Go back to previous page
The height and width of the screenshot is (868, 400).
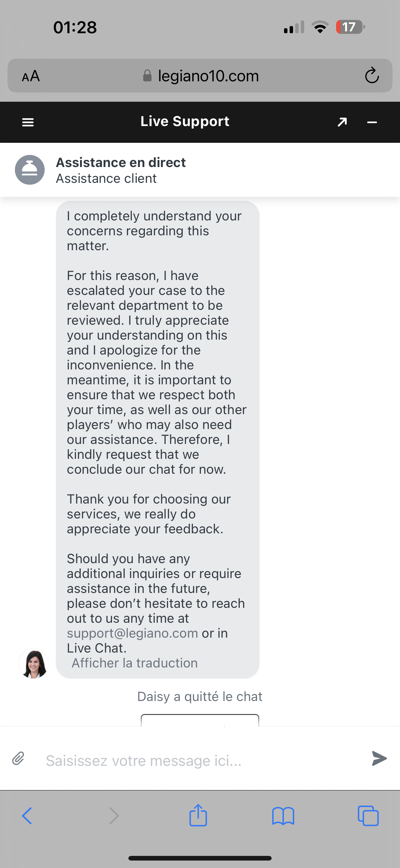click(27, 816)
